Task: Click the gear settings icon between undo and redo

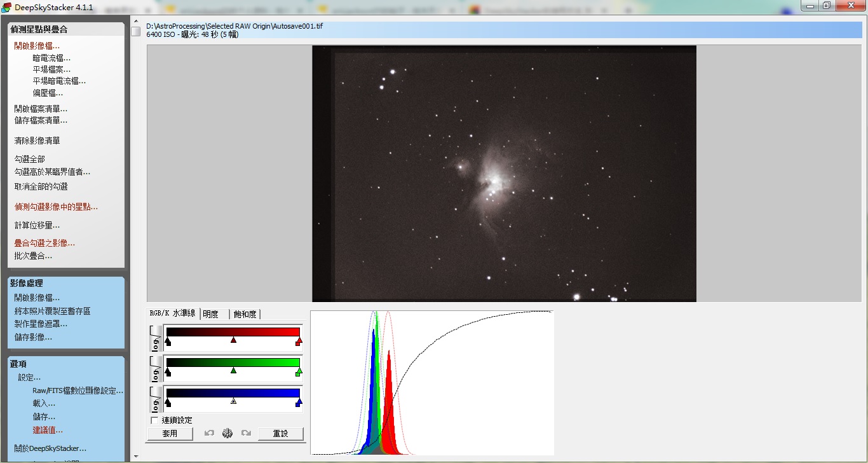Action: click(x=227, y=433)
